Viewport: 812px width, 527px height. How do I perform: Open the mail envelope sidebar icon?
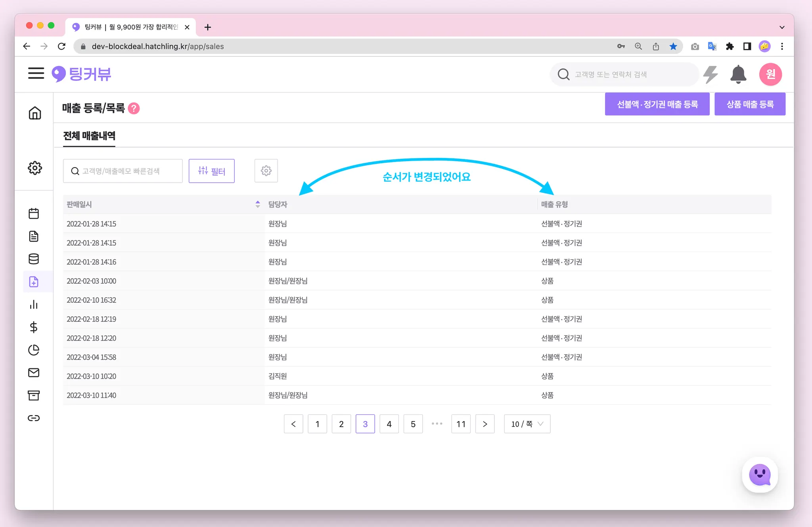[x=34, y=373]
